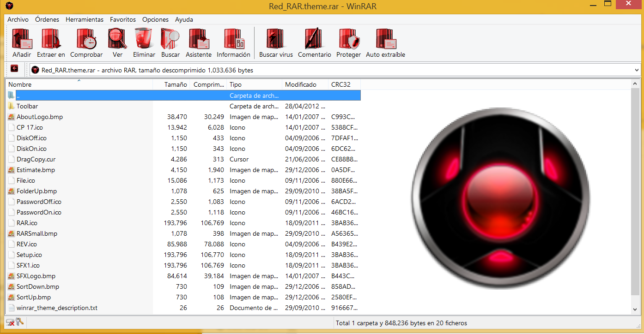The height and width of the screenshot is (334, 644).
Task: Click the Proteger archive icon
Action: tap(349, 39)
